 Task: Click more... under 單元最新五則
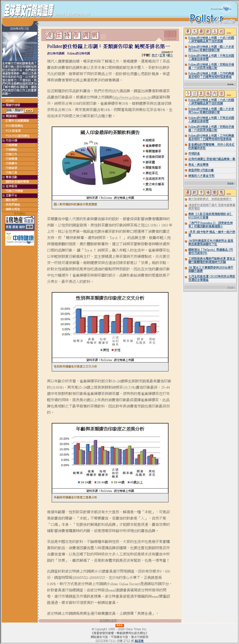click(x=231, y=84)
